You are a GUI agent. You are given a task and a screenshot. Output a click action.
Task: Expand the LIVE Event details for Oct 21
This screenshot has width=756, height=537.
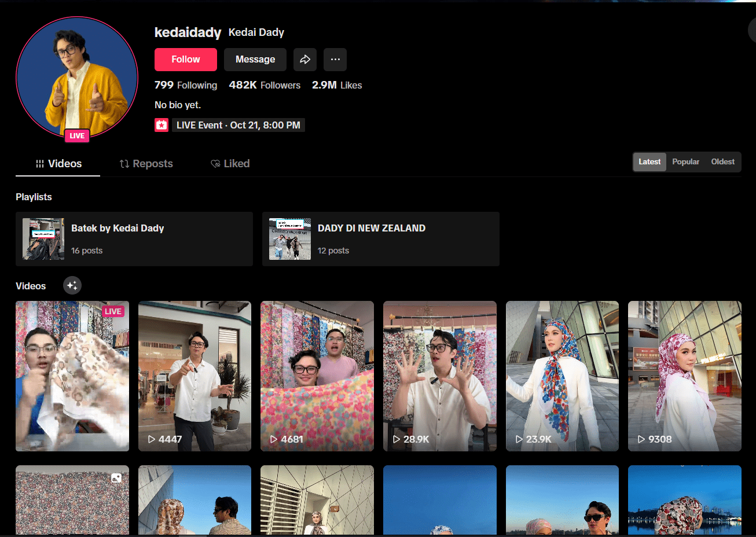238,124
